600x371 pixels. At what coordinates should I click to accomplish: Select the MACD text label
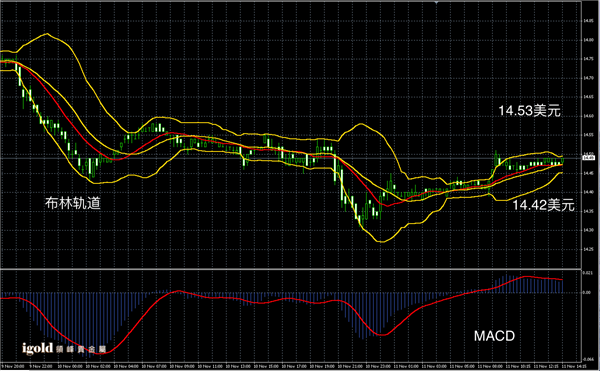coord(494,336)
